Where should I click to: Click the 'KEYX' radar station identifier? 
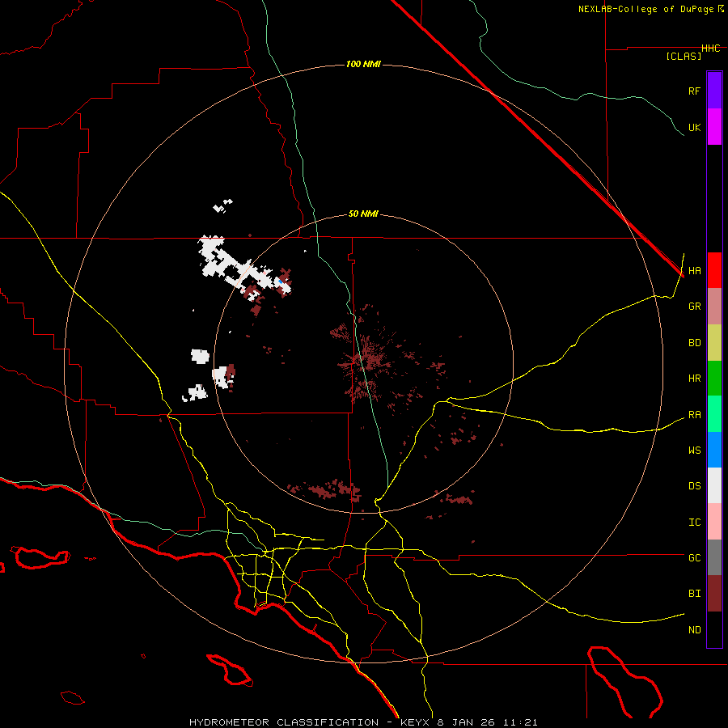tap(415, 722)
